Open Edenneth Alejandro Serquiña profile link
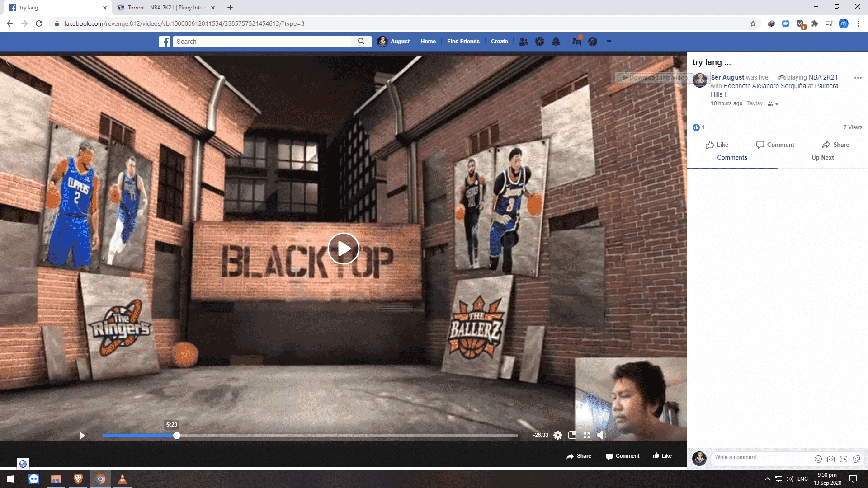The image size is (868, 488). pyautogui.click(x=764, y=86)
